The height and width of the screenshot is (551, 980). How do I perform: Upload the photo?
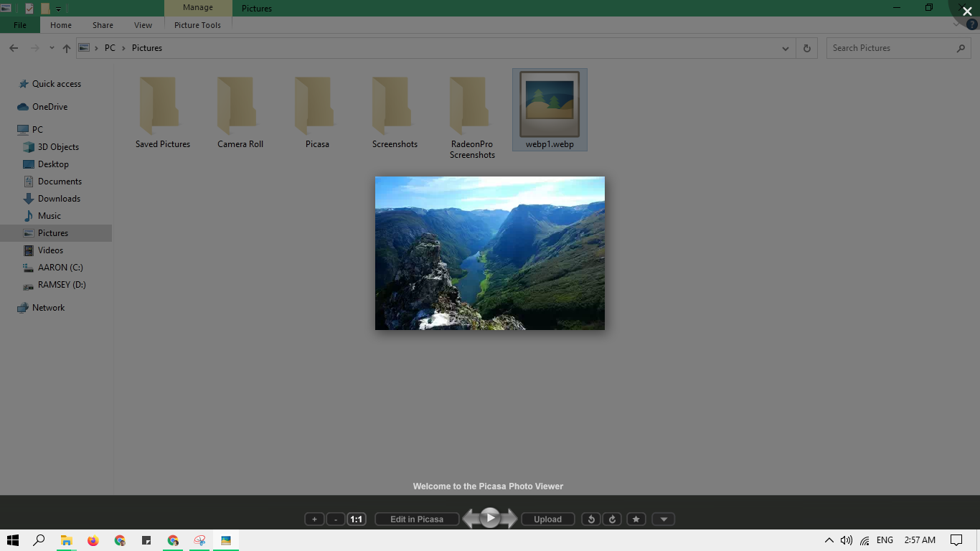[x=548, y=519]
